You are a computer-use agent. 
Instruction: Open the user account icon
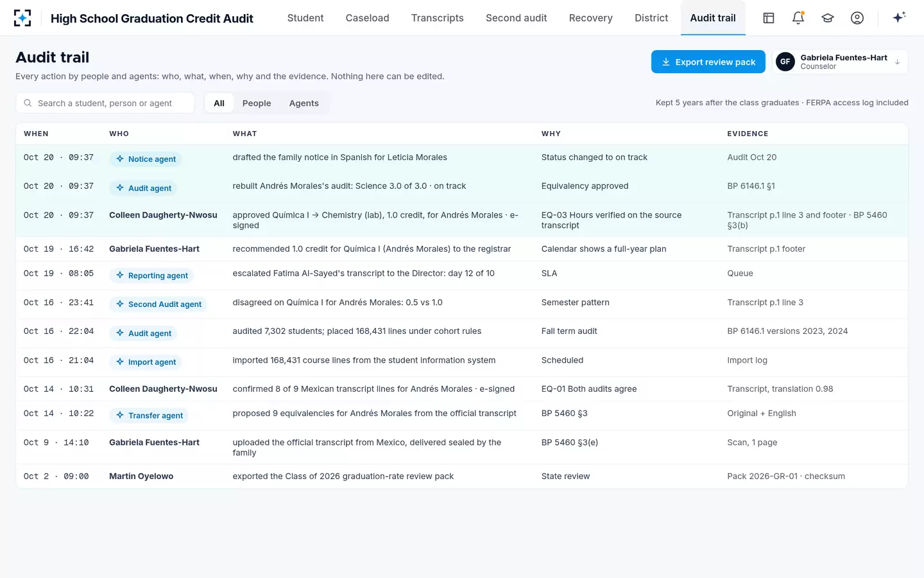coord(857,18)
